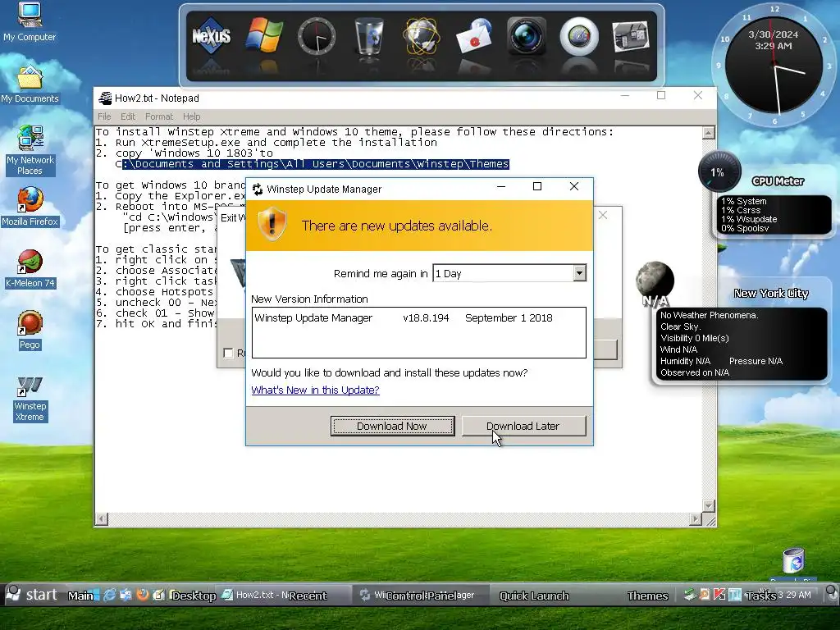Click the Firefox icon on the taskbar

pos(143,595)
